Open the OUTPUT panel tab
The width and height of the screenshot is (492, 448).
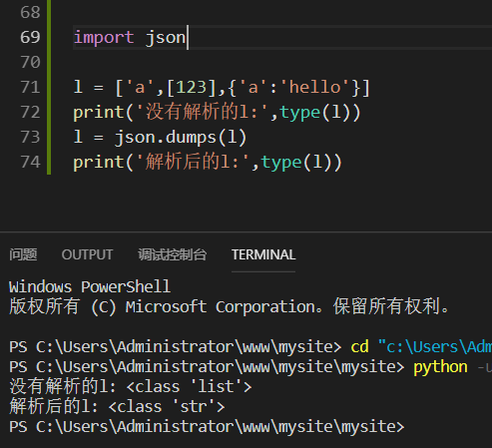click(x=87, y=254)
